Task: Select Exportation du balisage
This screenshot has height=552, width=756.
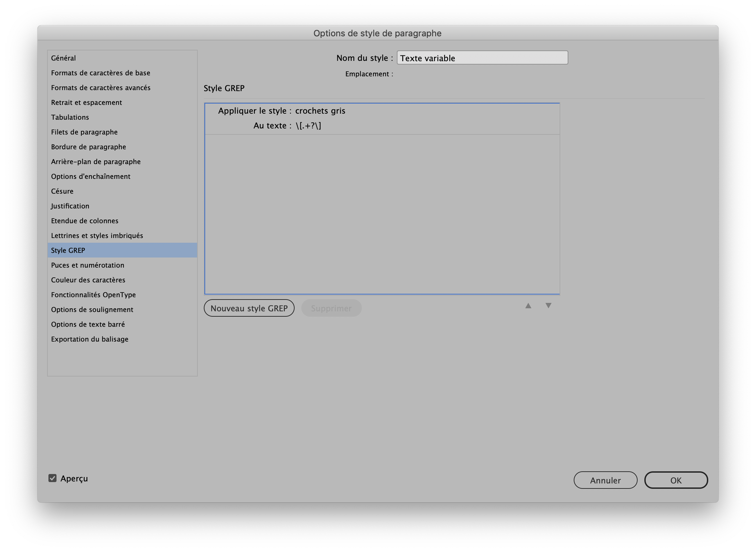Action: click(x=122, y=339)
